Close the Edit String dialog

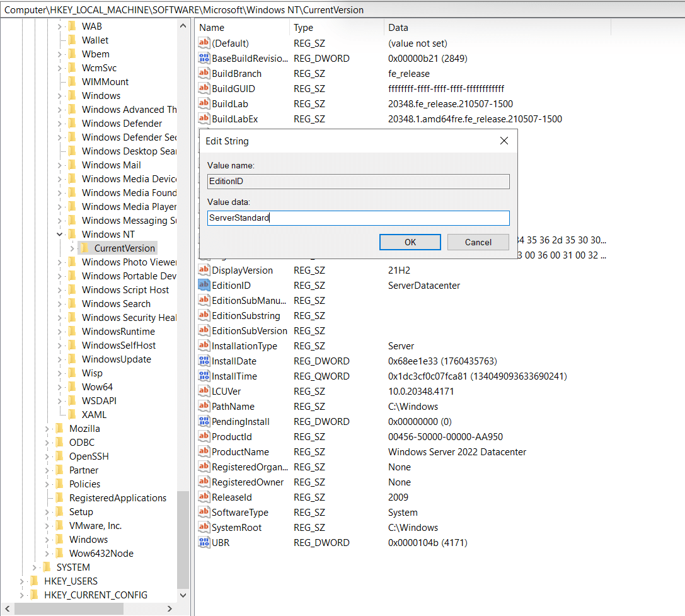tap(504, 141)
